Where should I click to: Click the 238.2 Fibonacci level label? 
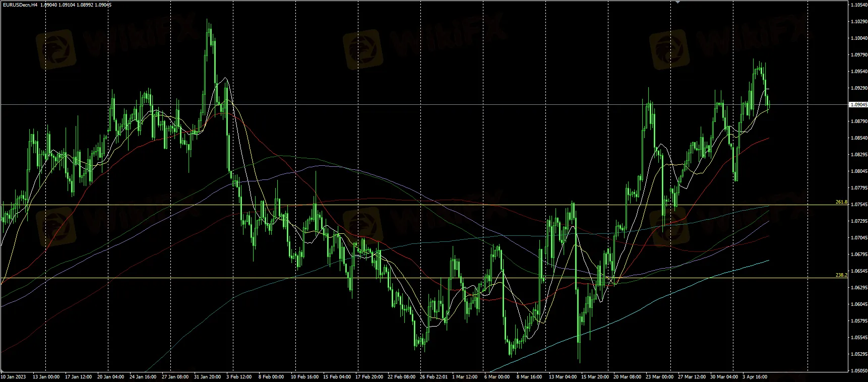tap(841, 275)
